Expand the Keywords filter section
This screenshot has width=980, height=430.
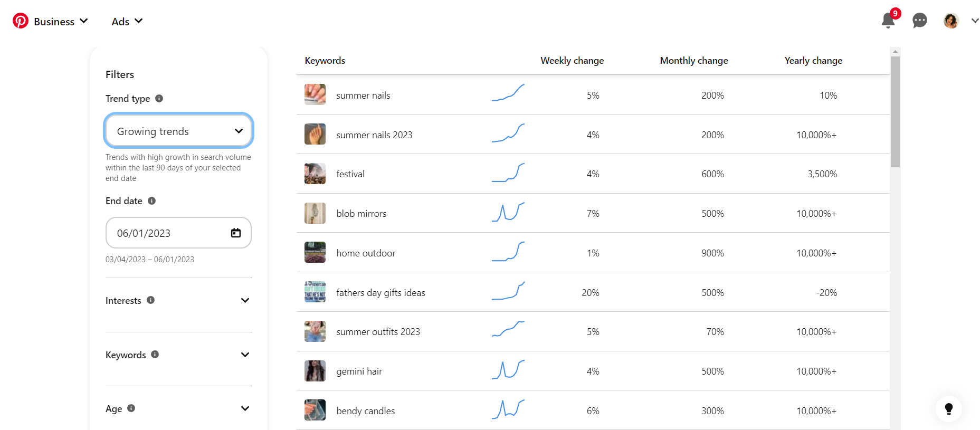pos(245,355)
